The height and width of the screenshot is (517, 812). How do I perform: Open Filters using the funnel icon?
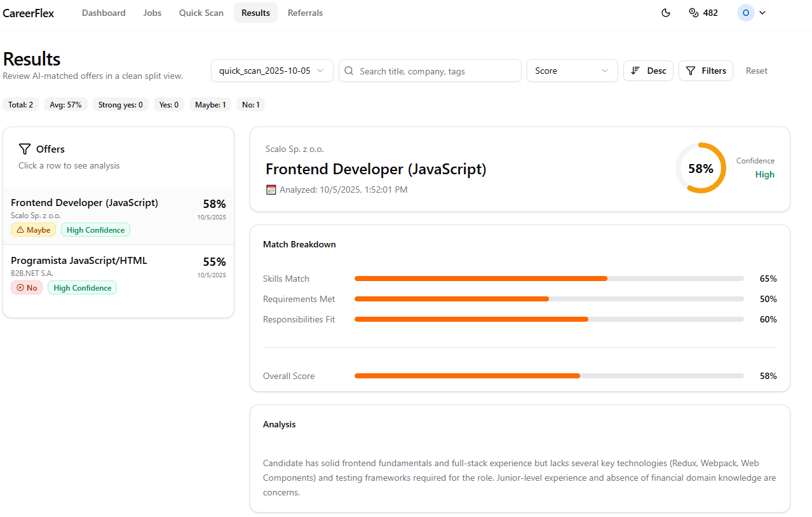coord(705,71)
